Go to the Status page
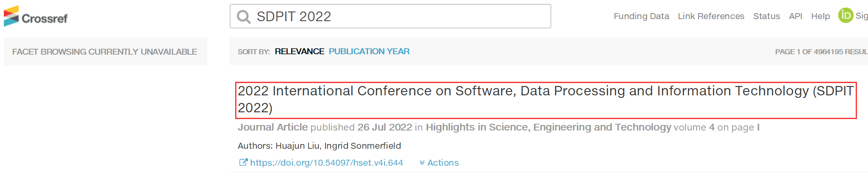 [767, 16]
